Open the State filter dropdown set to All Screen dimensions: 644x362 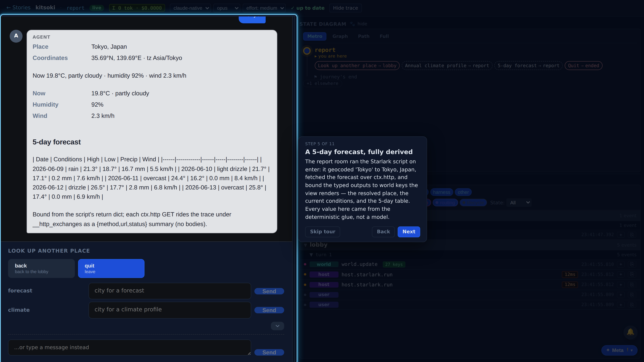click(519, 203)
